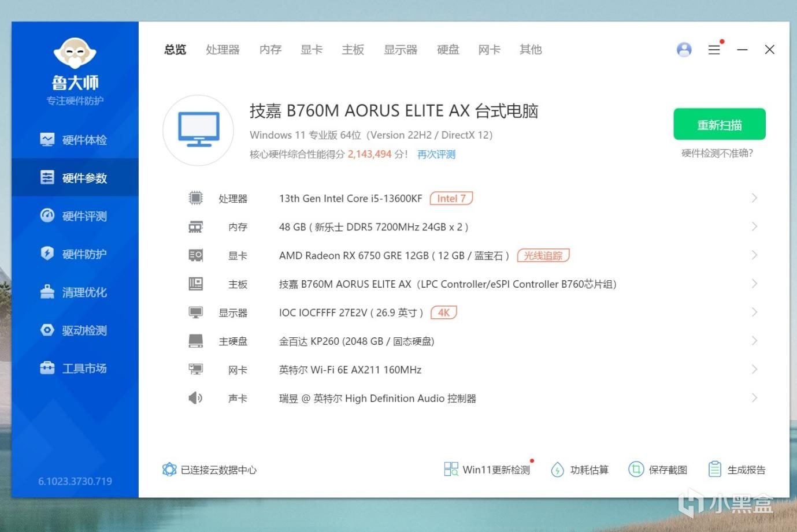Click the 功耗估算 droplet icon
797x532 pixels.
click(557, 470)
